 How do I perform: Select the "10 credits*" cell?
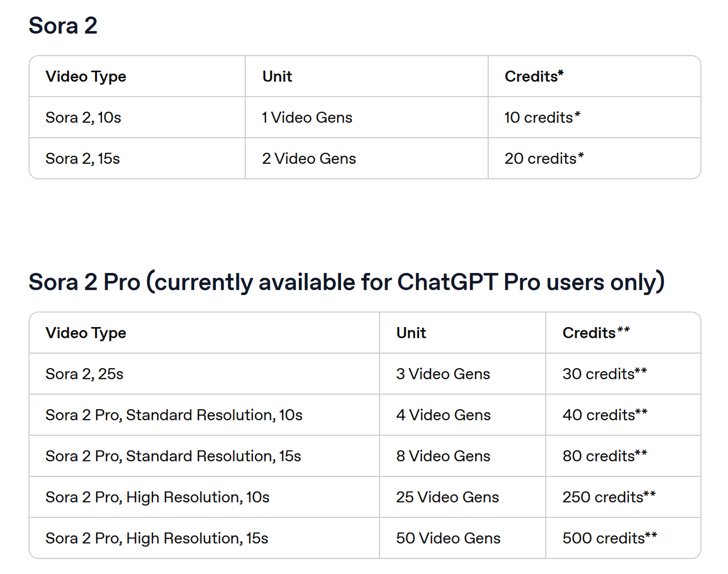pyautogui.click(x=542, y=118)
